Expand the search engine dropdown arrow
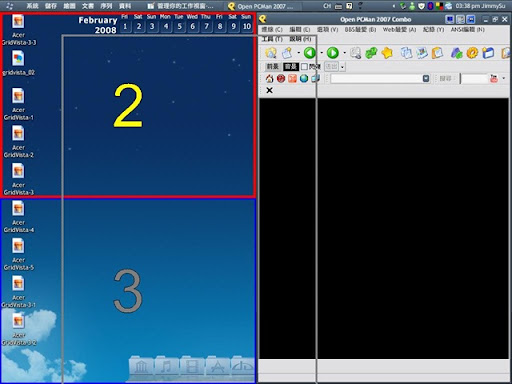The image size is (512, 384). (503, 78)
